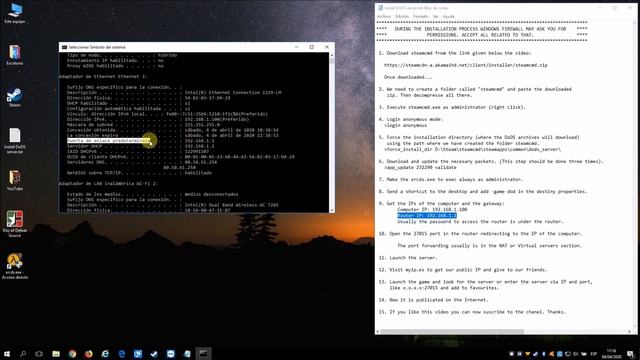Open Task View on the taskbar
This screenshot has height=360, width=640.
[x=39, y=353]
